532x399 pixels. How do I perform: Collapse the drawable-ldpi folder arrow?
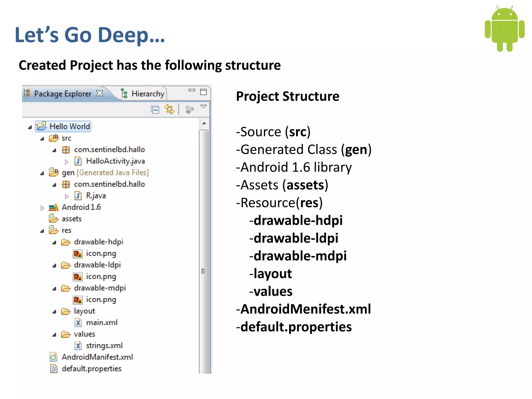[54, 266]
